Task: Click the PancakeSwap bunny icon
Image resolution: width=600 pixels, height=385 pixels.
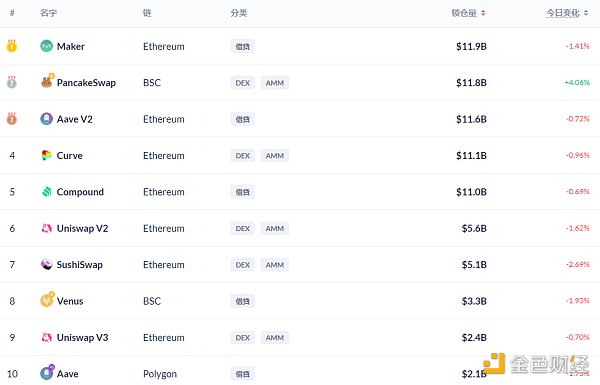Action: 47,82
